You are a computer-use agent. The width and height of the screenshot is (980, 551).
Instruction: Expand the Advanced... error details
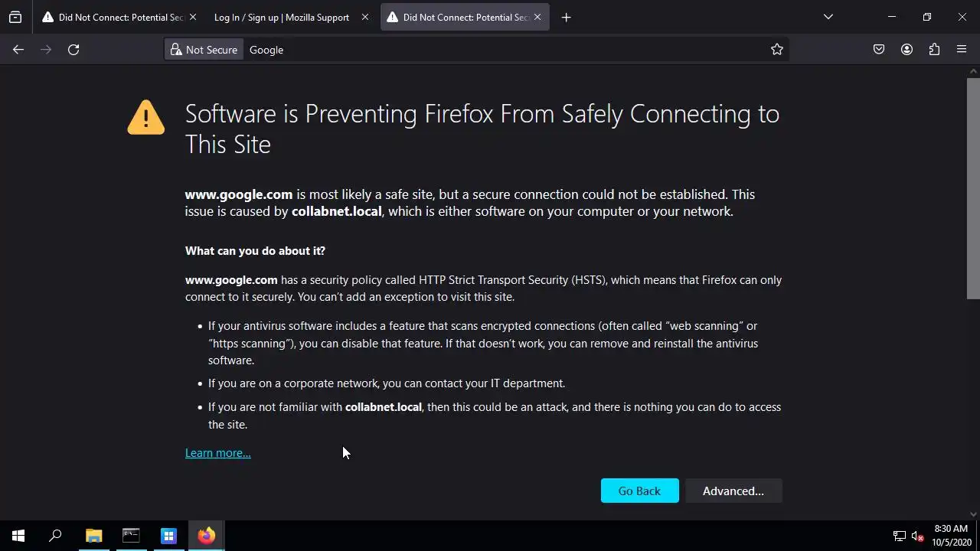[733, 491]
